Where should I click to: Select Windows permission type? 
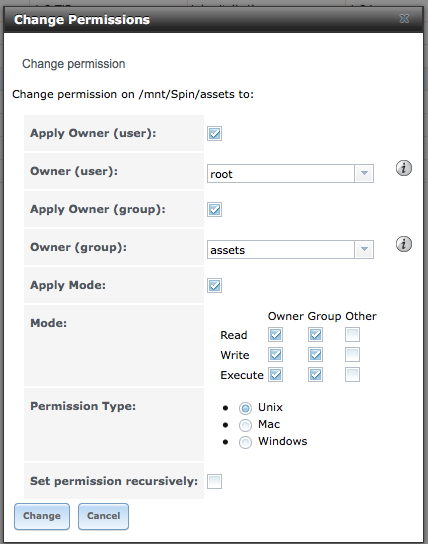click(245, 442)
